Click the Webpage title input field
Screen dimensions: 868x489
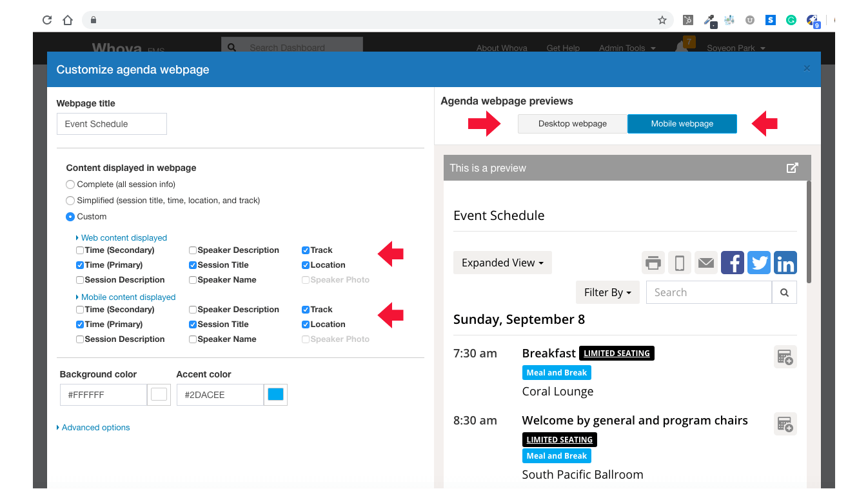[x=112, y=124]
